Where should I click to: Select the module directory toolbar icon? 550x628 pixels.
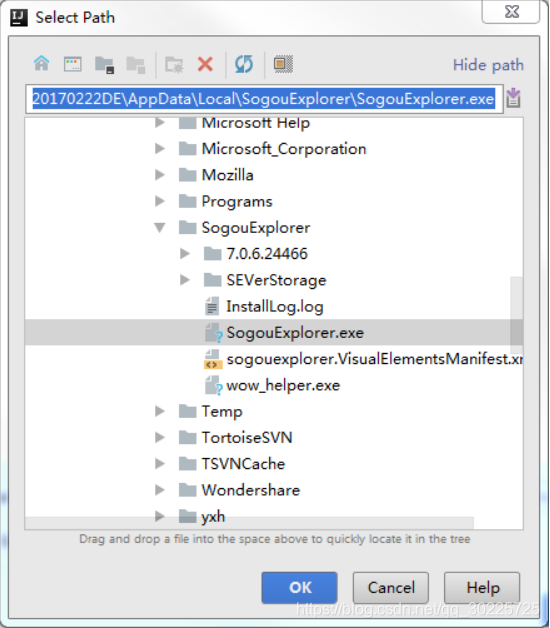(x=136, y=64)
